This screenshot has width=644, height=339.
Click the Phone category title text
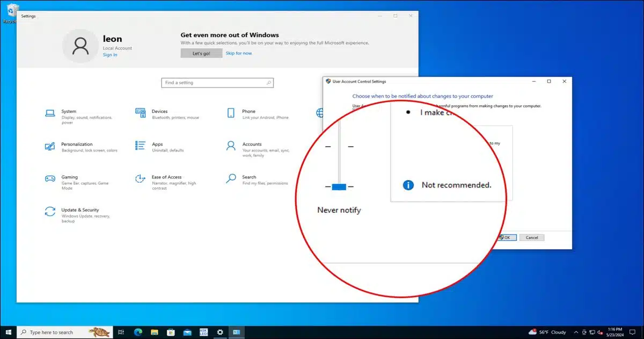(x=248, y=112)
